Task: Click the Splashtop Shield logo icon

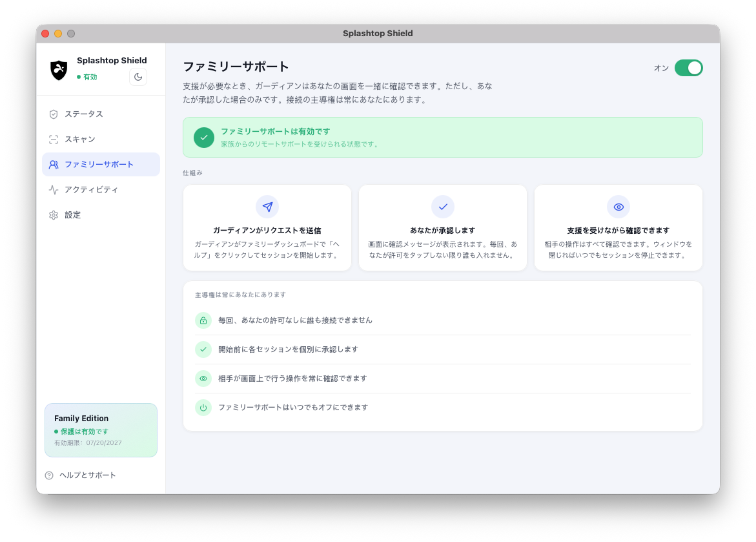Action: pyautogui.click(x=59, y=70)
